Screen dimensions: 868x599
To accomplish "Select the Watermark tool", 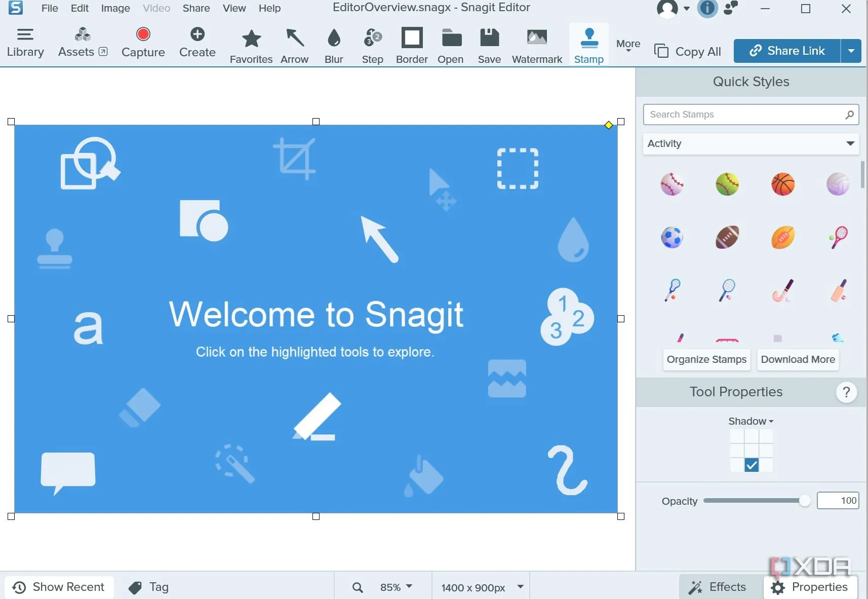I will click(x=537, y=47).
